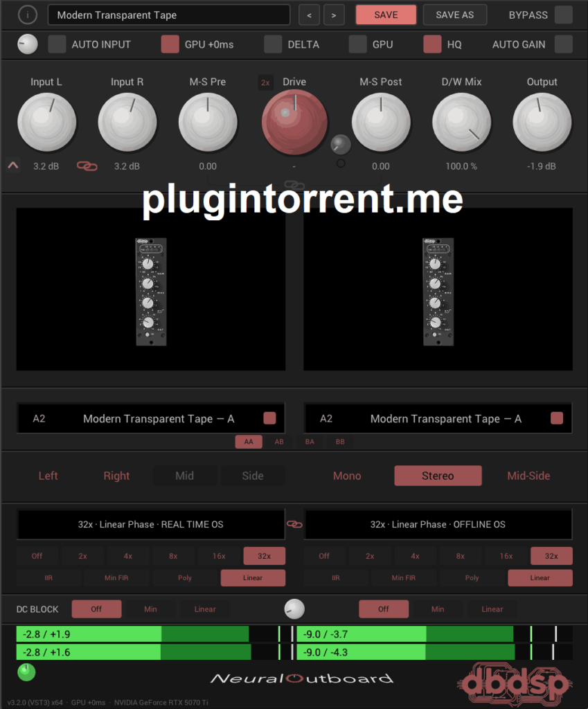Click the Output value -1.9 dB
Screen dimensions: 588x709
[x=542, y=166]
